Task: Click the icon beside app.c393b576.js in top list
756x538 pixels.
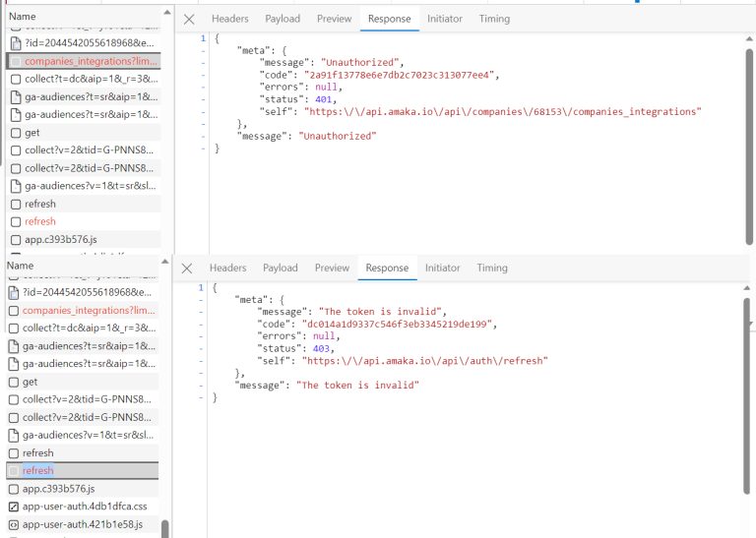Action: tap(16, 240)
